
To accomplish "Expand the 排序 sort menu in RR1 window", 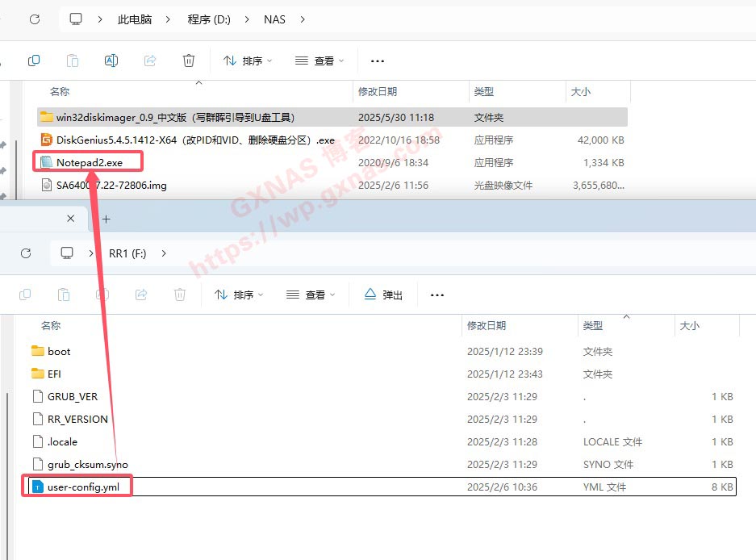I will coord(240,295).
